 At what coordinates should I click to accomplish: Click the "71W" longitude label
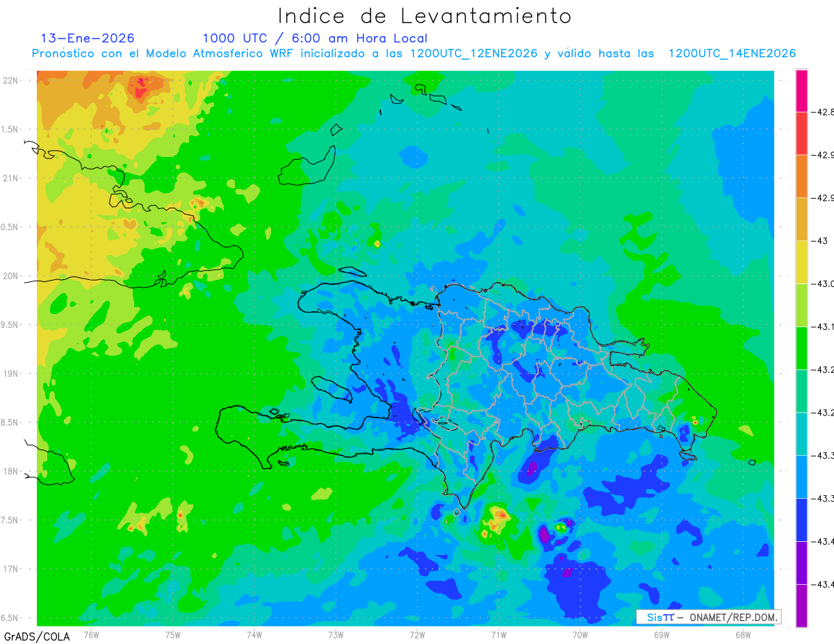[498, 634]
